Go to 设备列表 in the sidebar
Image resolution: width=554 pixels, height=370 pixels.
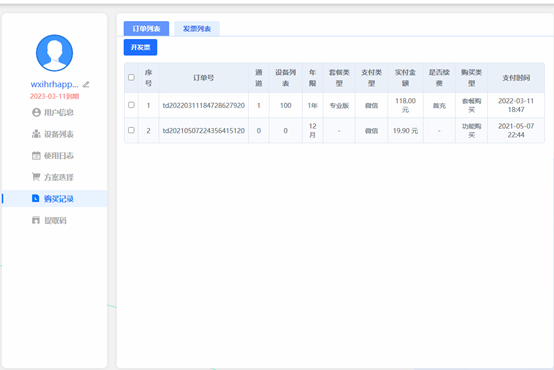[54, 134]
